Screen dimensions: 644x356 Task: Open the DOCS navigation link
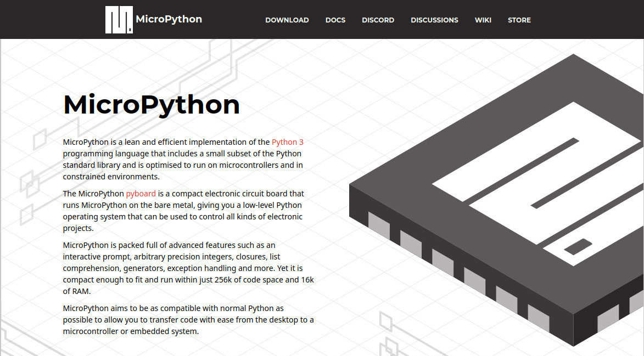tap(335, 20)
